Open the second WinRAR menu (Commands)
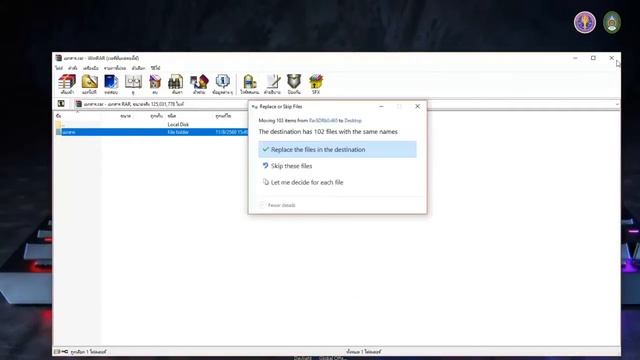 pos(73,68)
